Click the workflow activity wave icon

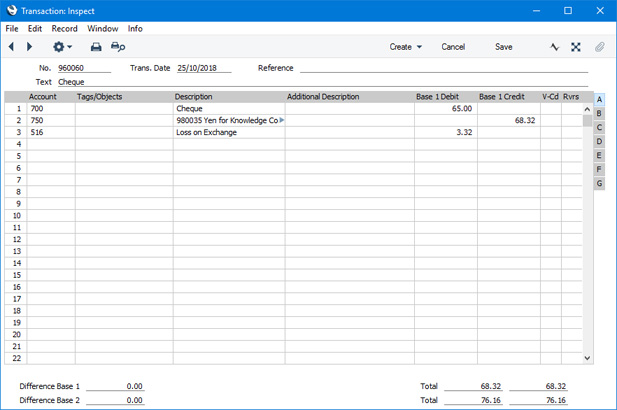(x=555, y=47)
